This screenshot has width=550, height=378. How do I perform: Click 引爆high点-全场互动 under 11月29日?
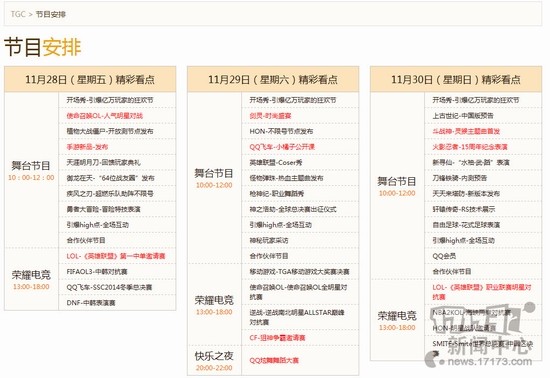pyautogui.click(x=281, y=225)
